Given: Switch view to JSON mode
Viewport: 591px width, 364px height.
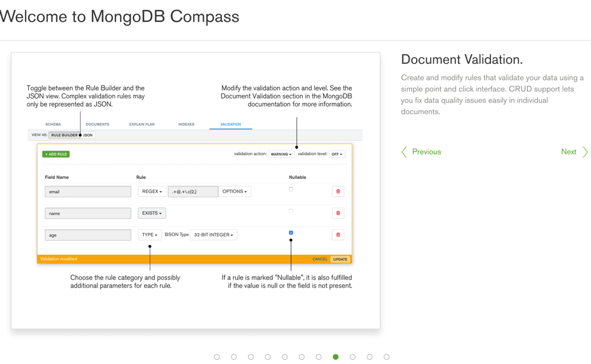Looking at the screenshot, I should point(88,135).
